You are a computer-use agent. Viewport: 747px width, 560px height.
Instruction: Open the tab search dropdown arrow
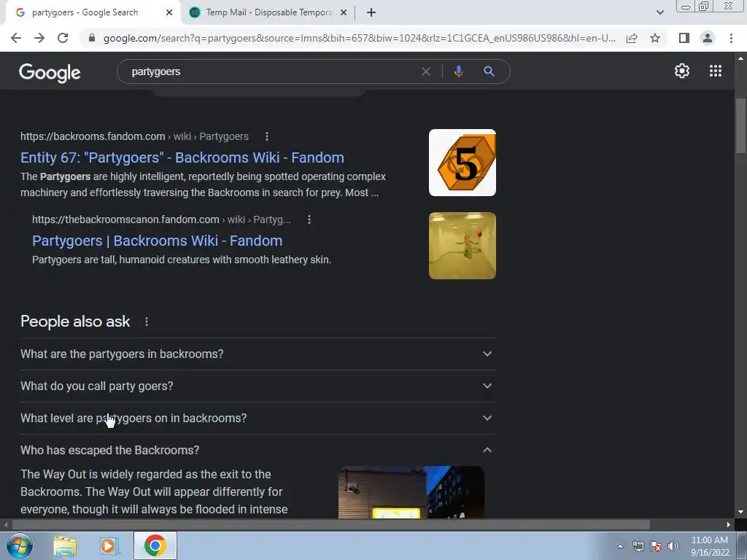659,12
